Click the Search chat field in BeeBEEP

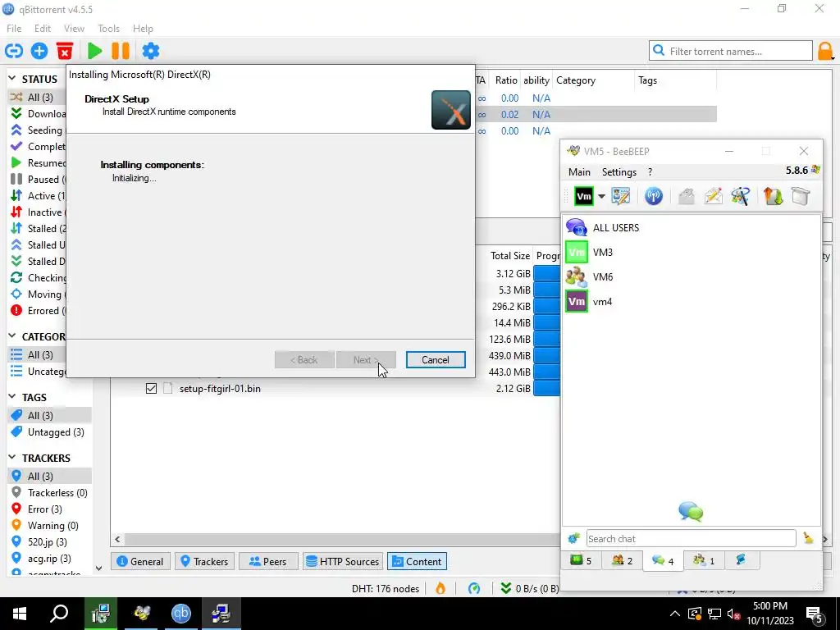[691, 538]
